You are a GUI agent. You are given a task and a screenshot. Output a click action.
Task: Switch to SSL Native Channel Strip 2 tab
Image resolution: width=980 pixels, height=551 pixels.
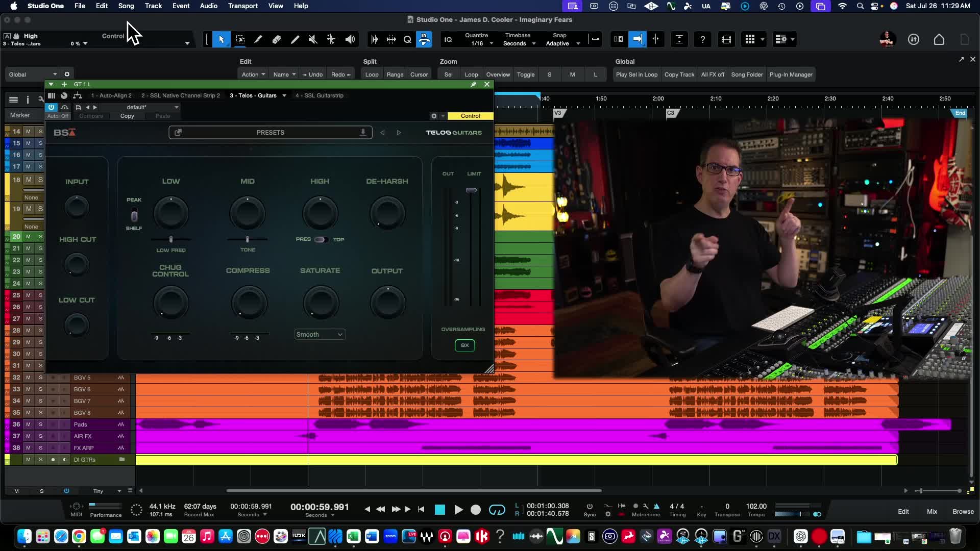[181, 95]
